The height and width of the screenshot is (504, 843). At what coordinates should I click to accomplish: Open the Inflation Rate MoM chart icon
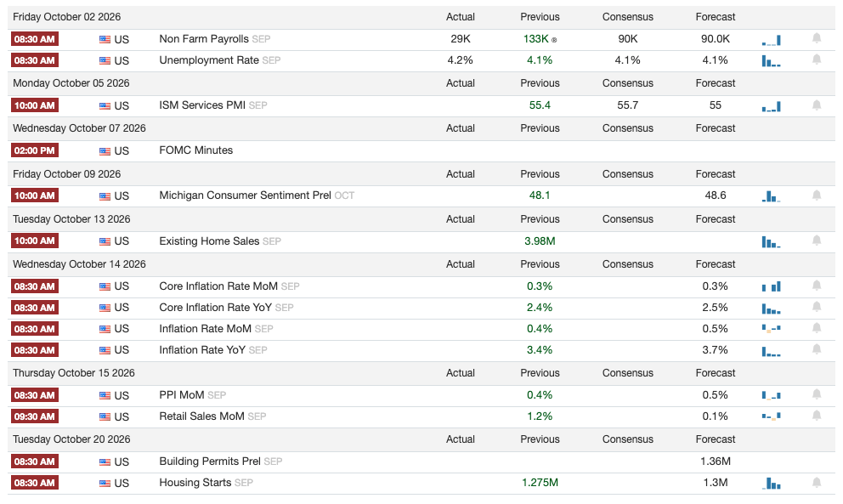coord(771,329)
